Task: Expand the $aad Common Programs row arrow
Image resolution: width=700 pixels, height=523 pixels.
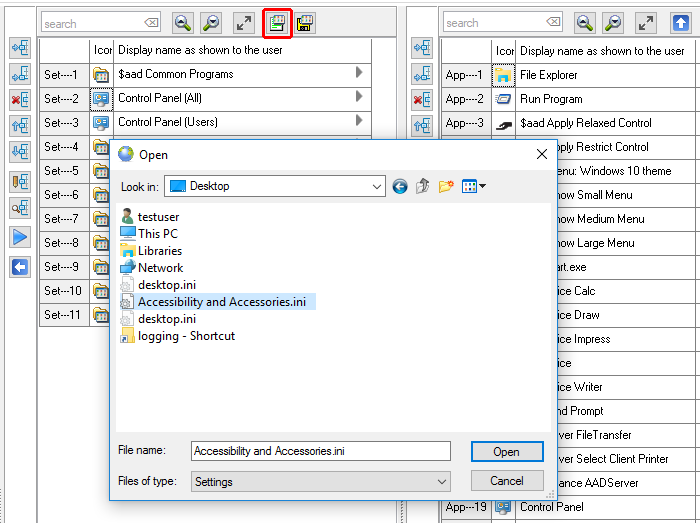Action: click(x=359, y=73)
